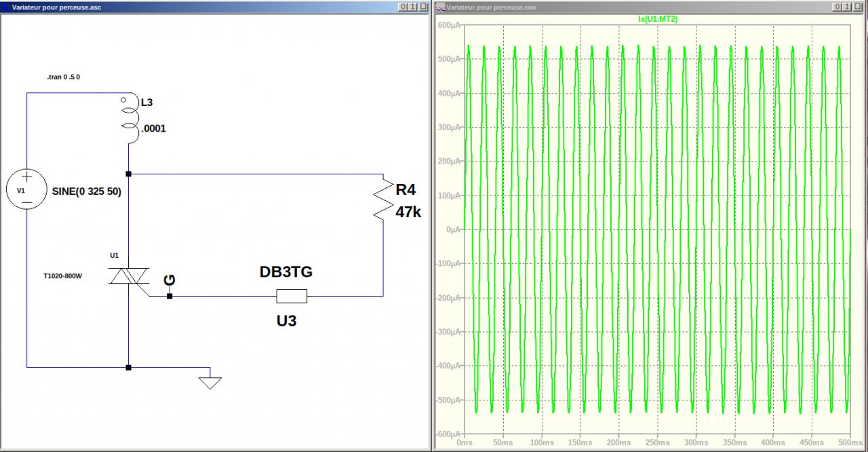Select the G net label on gate
Screen dimensions: 868x452
pos(170,280)
